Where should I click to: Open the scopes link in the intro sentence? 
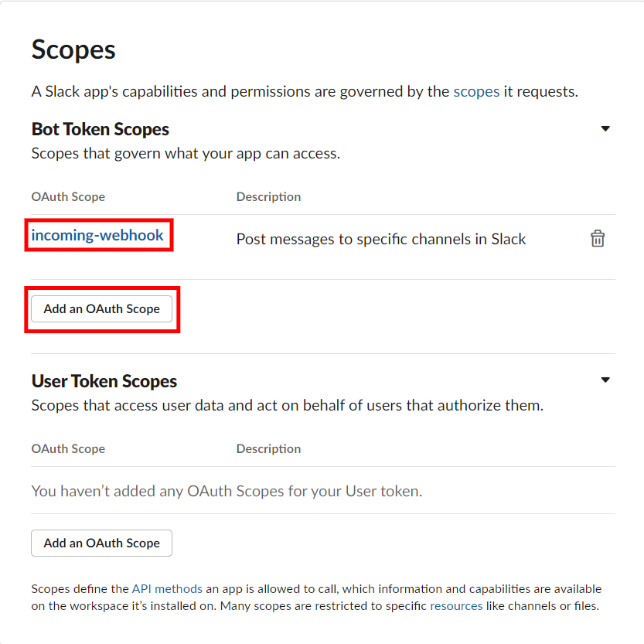pyautogui.click(x=476, y=91)
